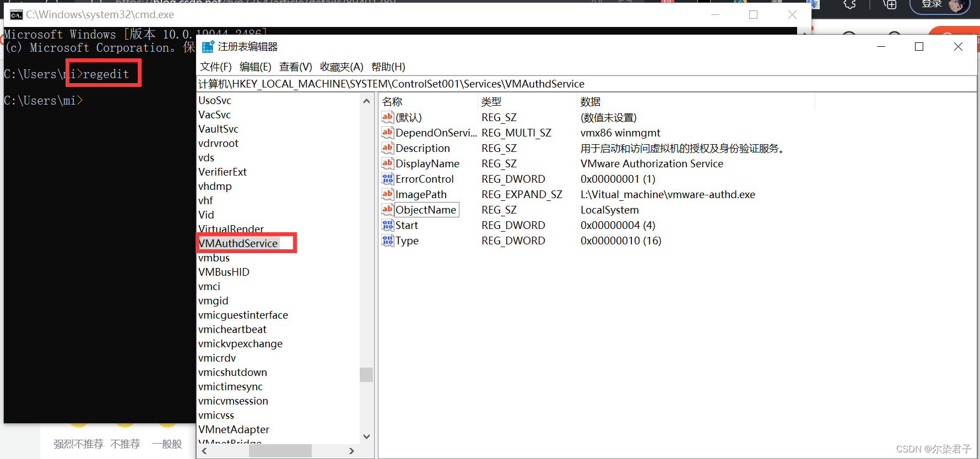Click the ErrorControl DWORD binary icon
The image size is (980, 459).
pyautogui.click(x=388, y=179)
